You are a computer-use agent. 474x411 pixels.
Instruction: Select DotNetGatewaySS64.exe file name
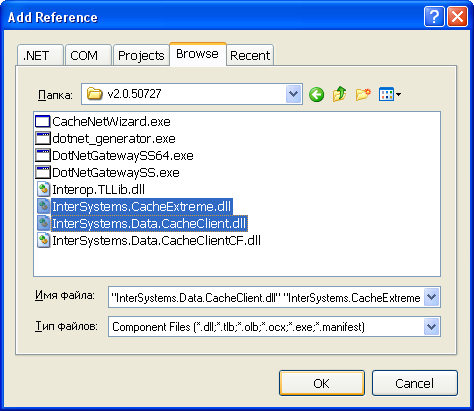[123, 156]
